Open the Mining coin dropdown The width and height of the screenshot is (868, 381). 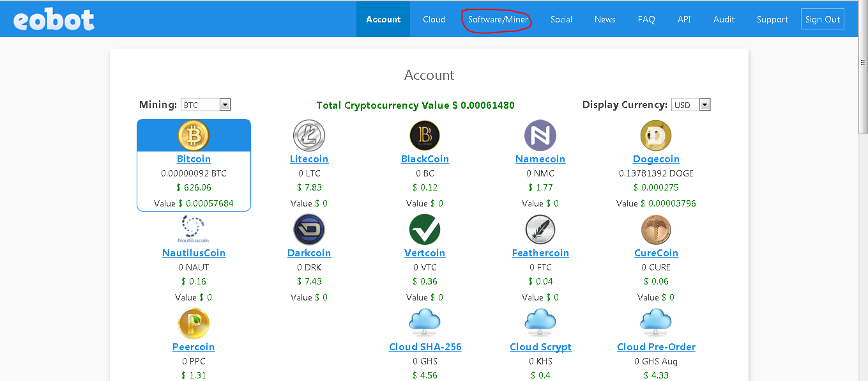[x=206, y=105]
